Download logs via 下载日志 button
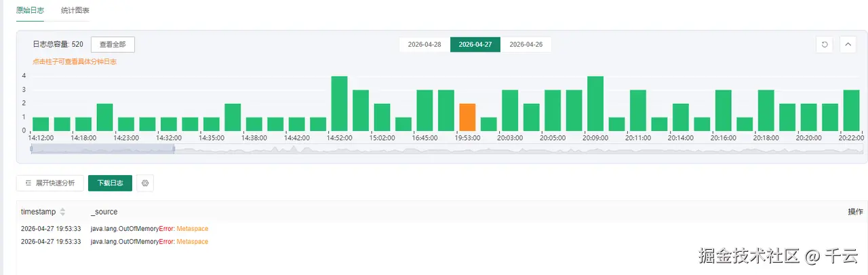This screenshot has height=275, width=868. coord(110,183)
